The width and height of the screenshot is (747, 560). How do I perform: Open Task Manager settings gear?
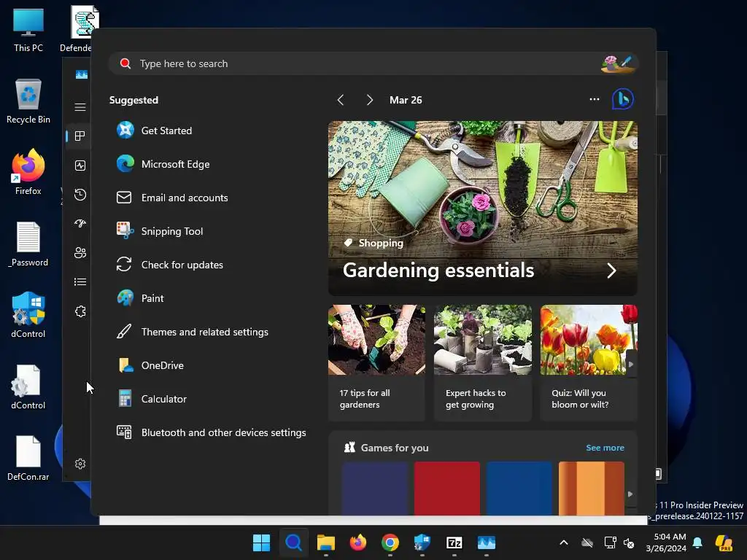(80, 464)
